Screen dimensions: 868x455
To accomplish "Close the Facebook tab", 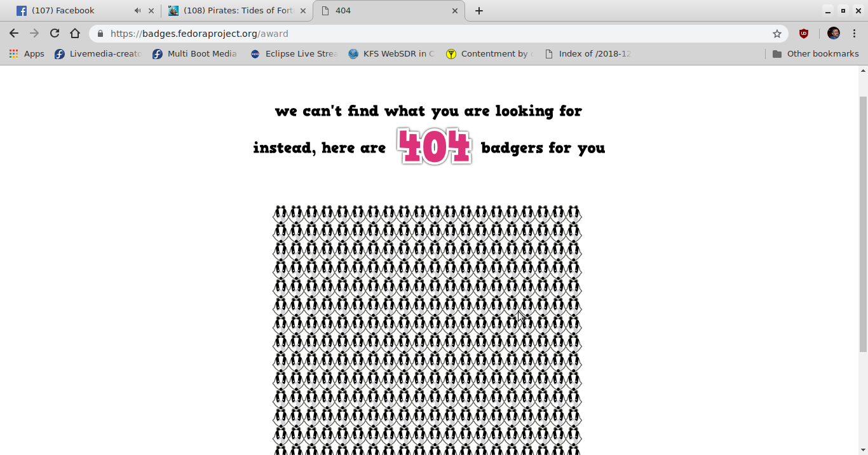I will (151, 11).
